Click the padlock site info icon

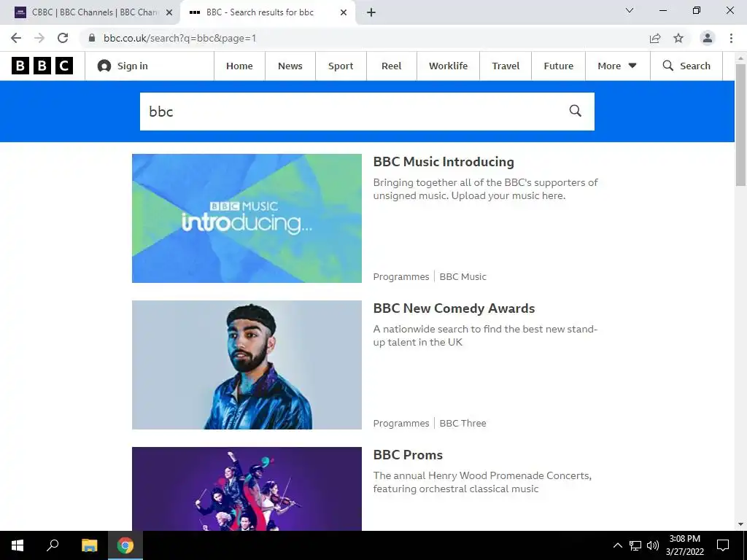(x=91, y=38)
